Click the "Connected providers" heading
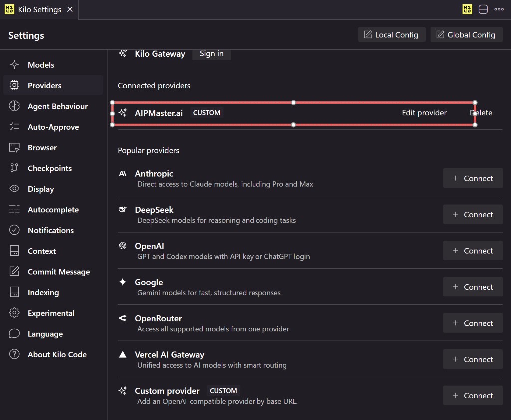511x420 pixels. [154, 86]
